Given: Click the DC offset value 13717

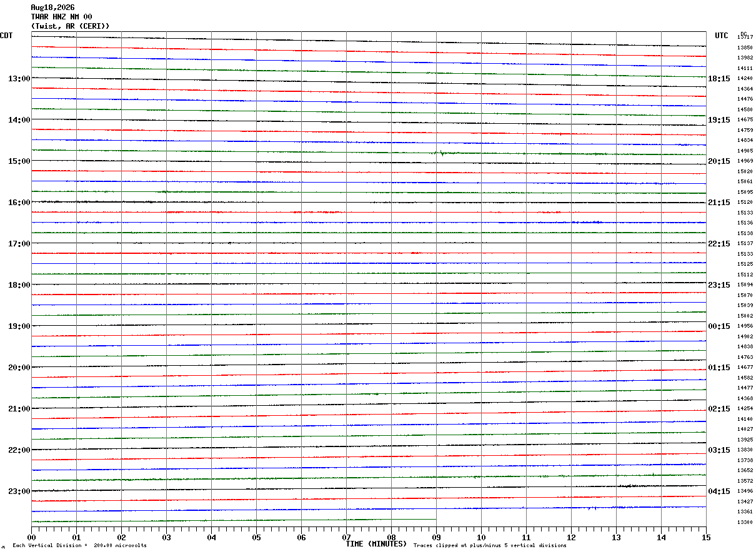Looking at the screenshot, I should click(x=745, y=38).
